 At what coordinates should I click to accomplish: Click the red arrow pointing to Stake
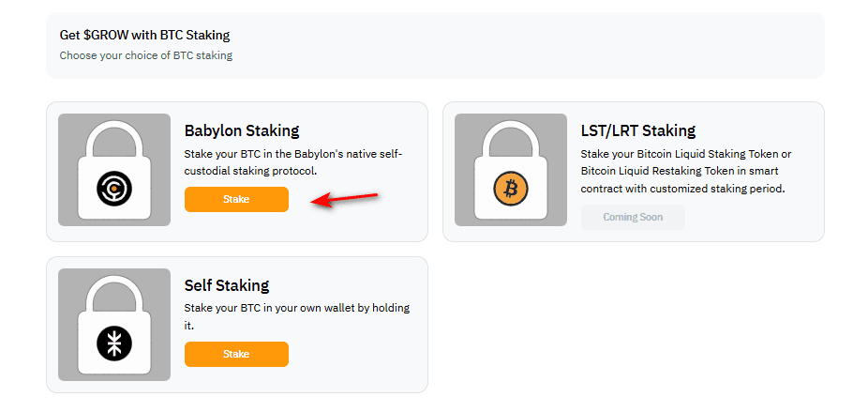344,200
